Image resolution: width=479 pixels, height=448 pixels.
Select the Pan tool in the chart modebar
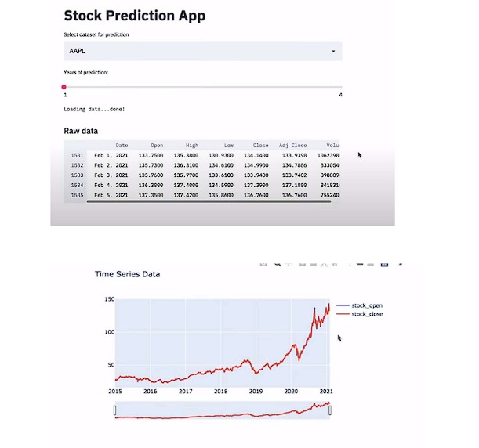[x=288, y=264]
